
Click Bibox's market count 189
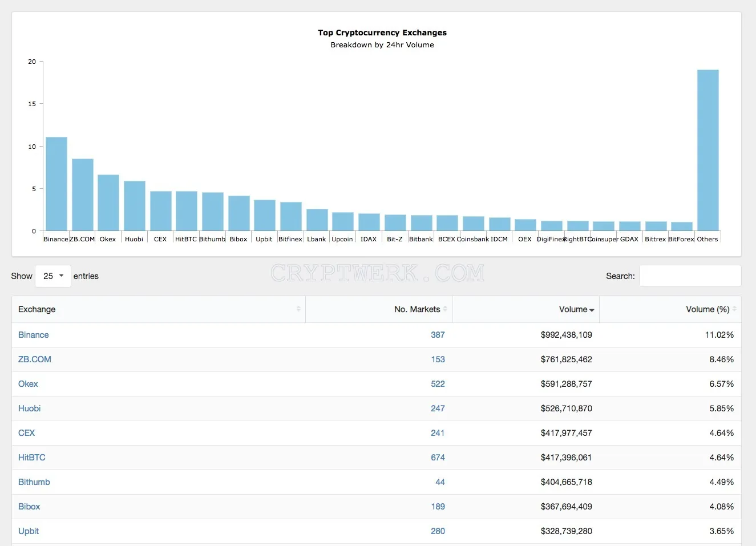(438, 507)
